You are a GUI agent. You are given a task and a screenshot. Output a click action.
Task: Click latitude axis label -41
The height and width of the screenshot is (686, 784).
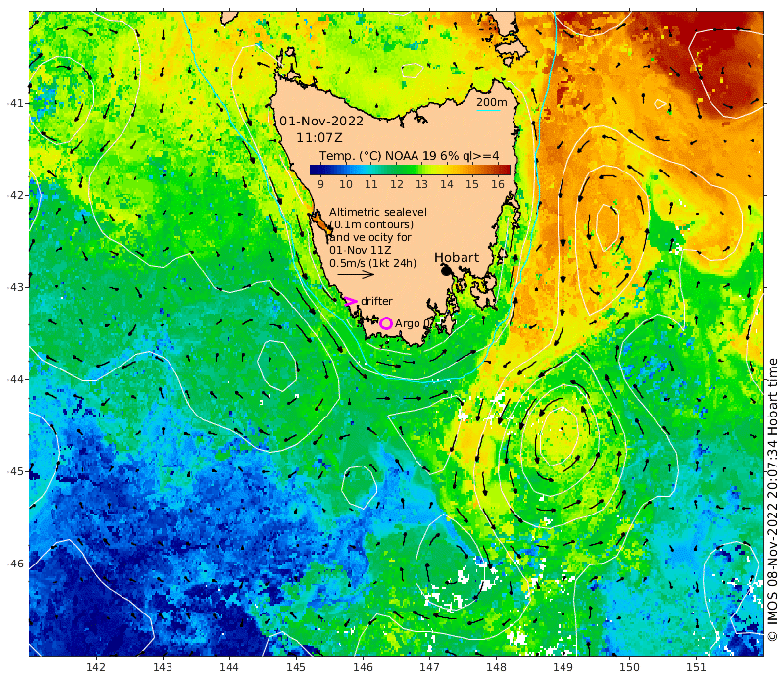[15, 103]
